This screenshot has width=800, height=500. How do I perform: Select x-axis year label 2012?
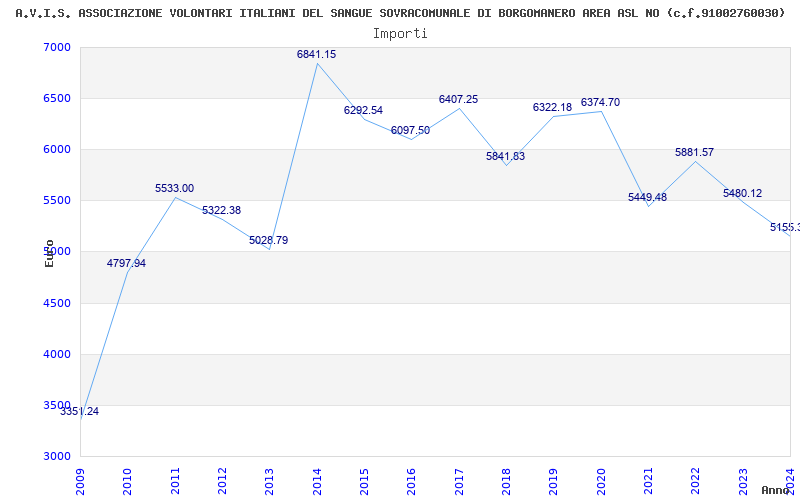[x=222, y=482]
